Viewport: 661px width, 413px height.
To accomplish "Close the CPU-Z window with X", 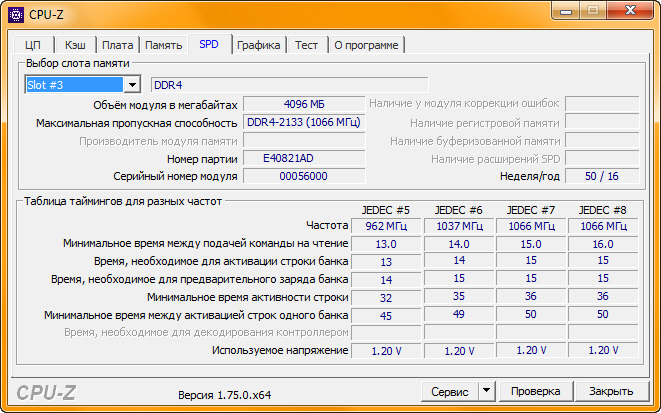I will pyautogui.click(x=630, y=11).
